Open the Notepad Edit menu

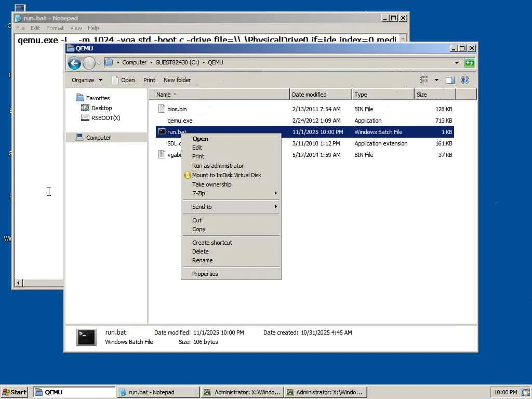click(35, 28)
